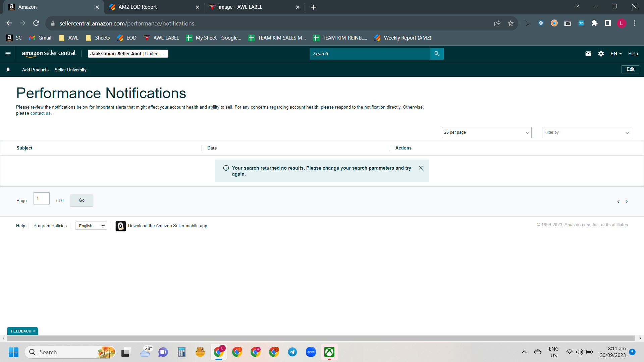Open the Add Products menu item
Viewport: 644px width, 362px height.
tap(35, 70)
